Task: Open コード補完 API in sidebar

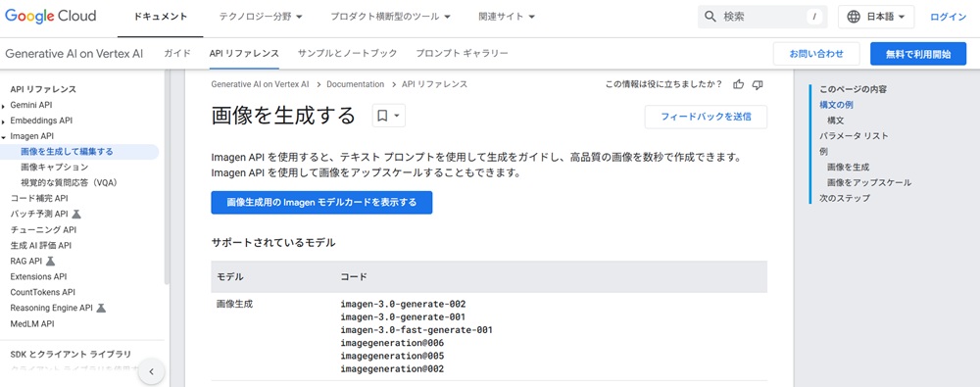Action: [39, 198]
